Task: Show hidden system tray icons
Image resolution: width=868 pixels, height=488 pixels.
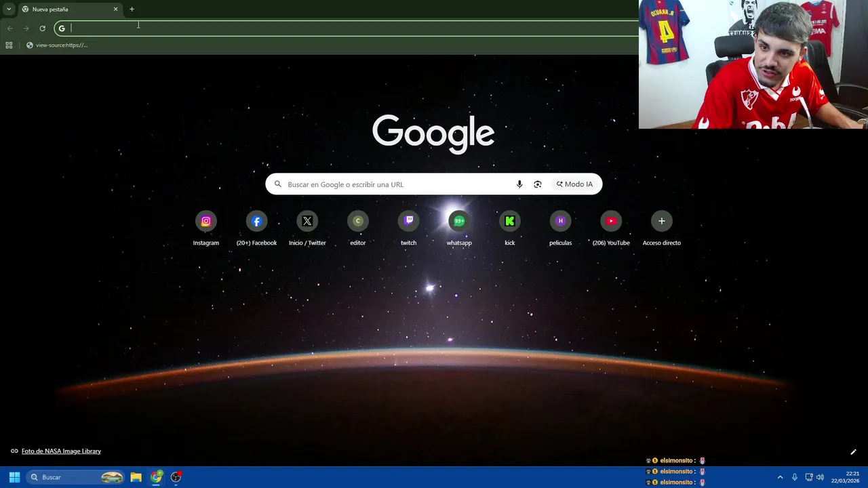Action: [780, 477]
